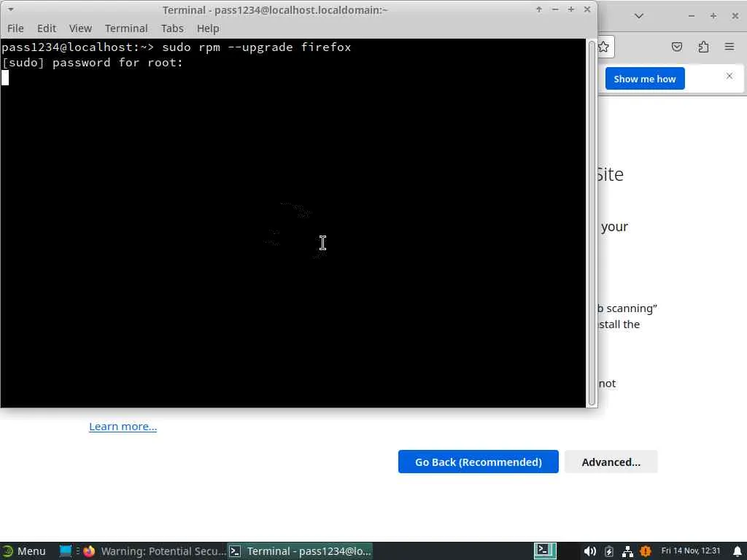Click the clock showing Fri 14 Nov, 12:31
This screenshot has height=560, width=747.
pos(691,551)
